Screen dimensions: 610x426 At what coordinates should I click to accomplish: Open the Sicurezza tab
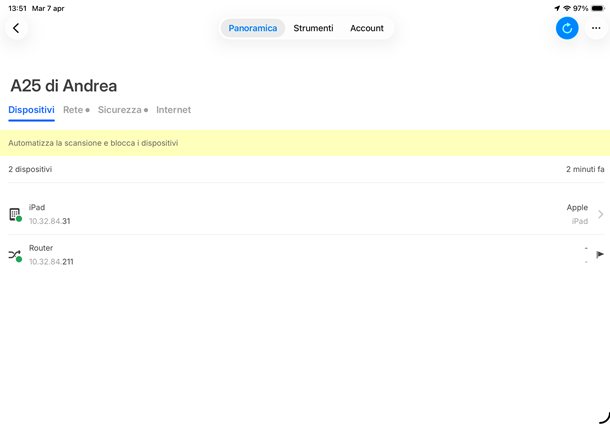[x=123, y=110]
